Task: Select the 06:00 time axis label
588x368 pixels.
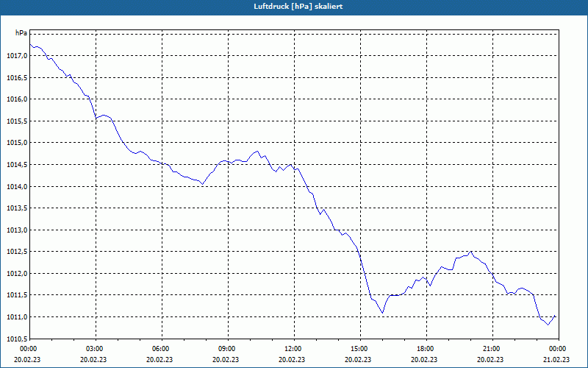Action: tap(159, 349)
